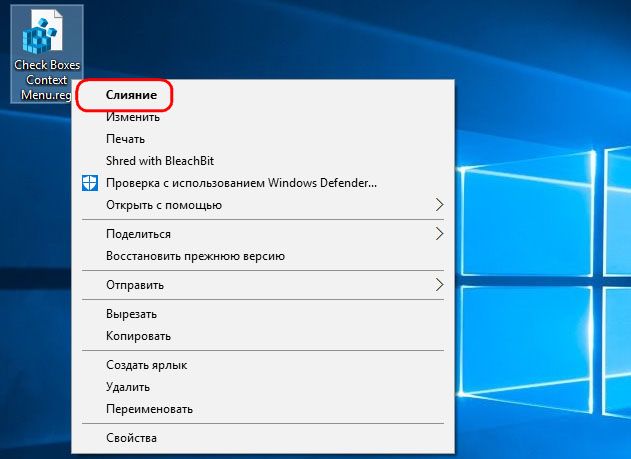Open Свойства of the file
631x459 pixels.
pos(263,438)
